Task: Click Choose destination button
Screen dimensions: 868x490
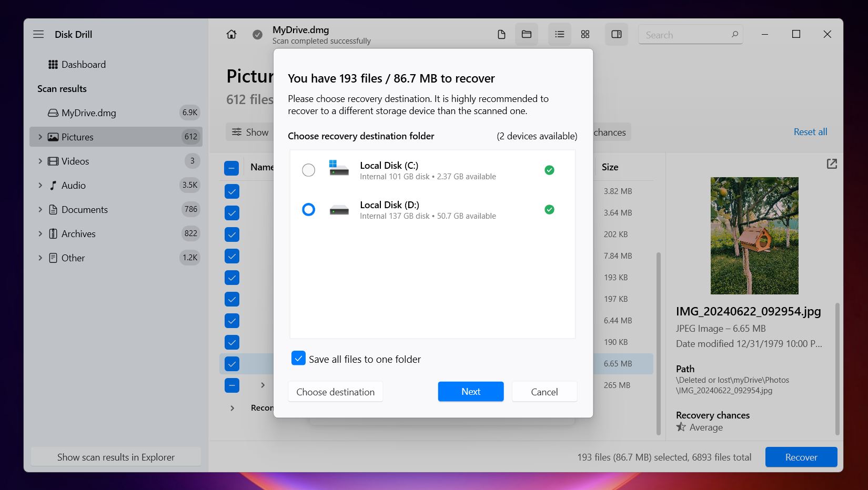Action: [x=336, y=392]
